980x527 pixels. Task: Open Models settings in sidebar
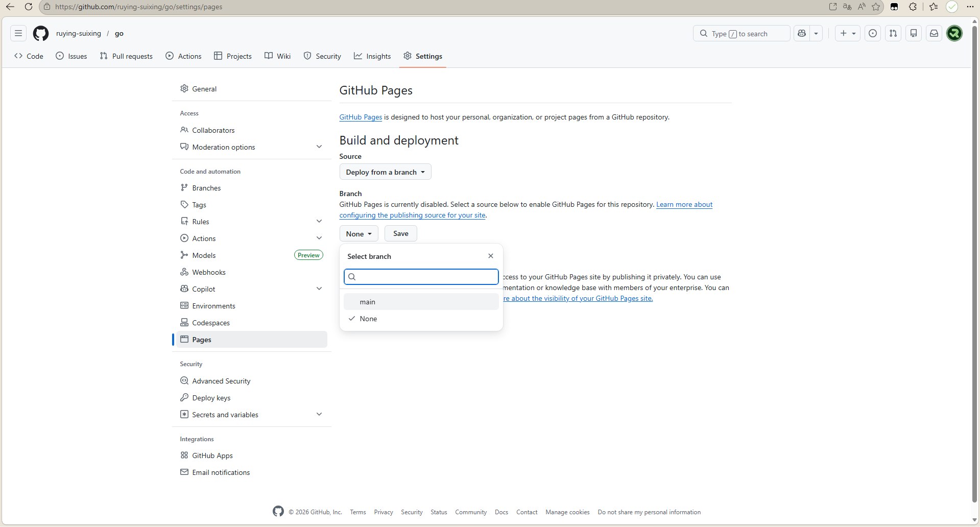pyautogui.click(x=251, y=255)
